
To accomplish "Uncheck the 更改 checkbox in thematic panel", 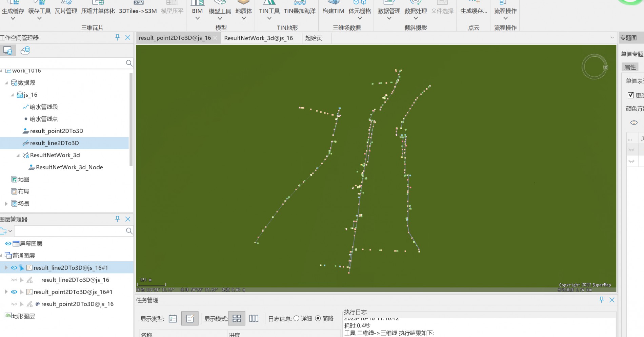I will pyautogui.click(x=630, y=95).
